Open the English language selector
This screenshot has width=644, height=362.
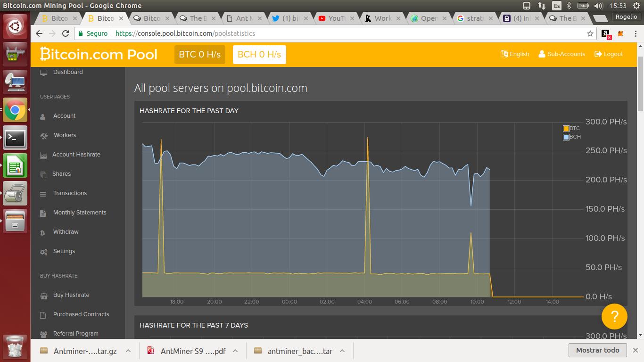(515, 54)
